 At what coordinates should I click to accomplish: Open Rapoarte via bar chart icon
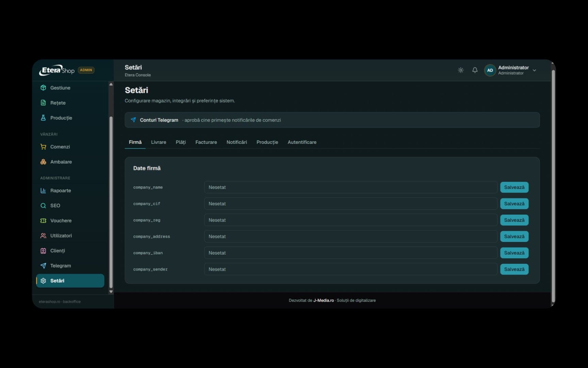pyautogui.click(x=43, y=190)
